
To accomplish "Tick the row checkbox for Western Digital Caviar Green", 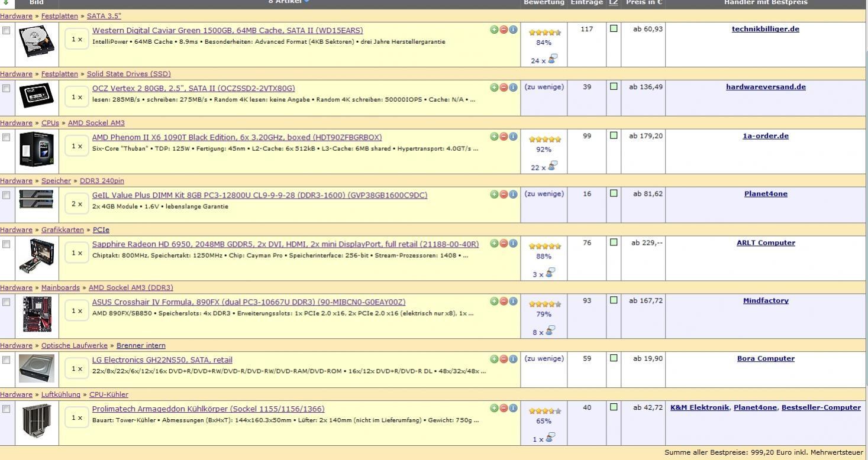I will click(x=6, y=30).
